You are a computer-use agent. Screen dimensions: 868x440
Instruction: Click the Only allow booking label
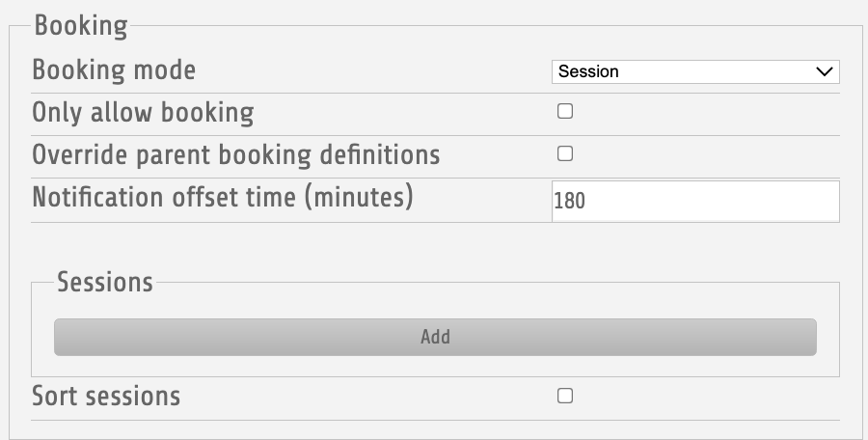pos(143,113)
